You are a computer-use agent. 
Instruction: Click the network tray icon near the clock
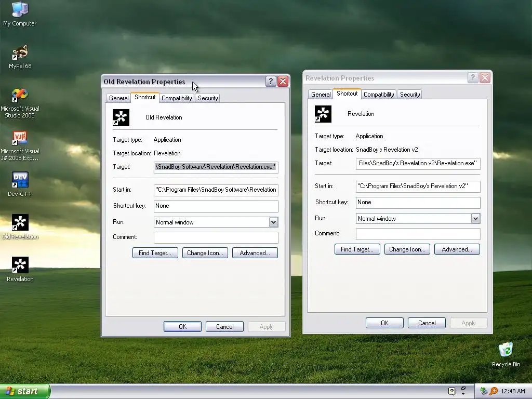pyautogui.click(x=484, y=391)
